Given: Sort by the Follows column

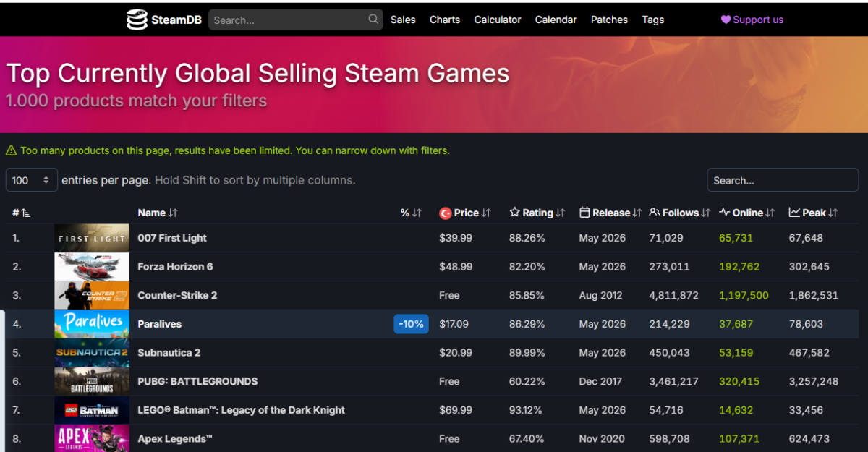Looking at the screenshot, I should pyautogui.click(x=680, y=213).
